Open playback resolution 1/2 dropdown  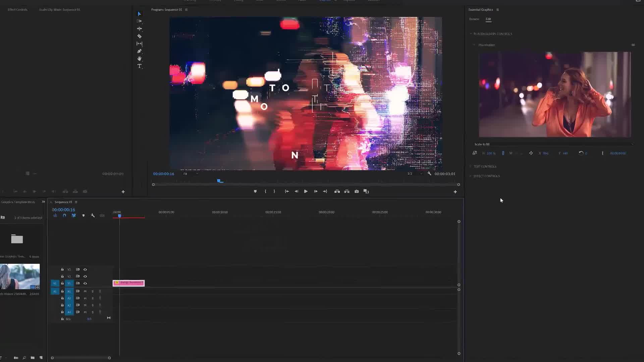[x=415, y=174]
